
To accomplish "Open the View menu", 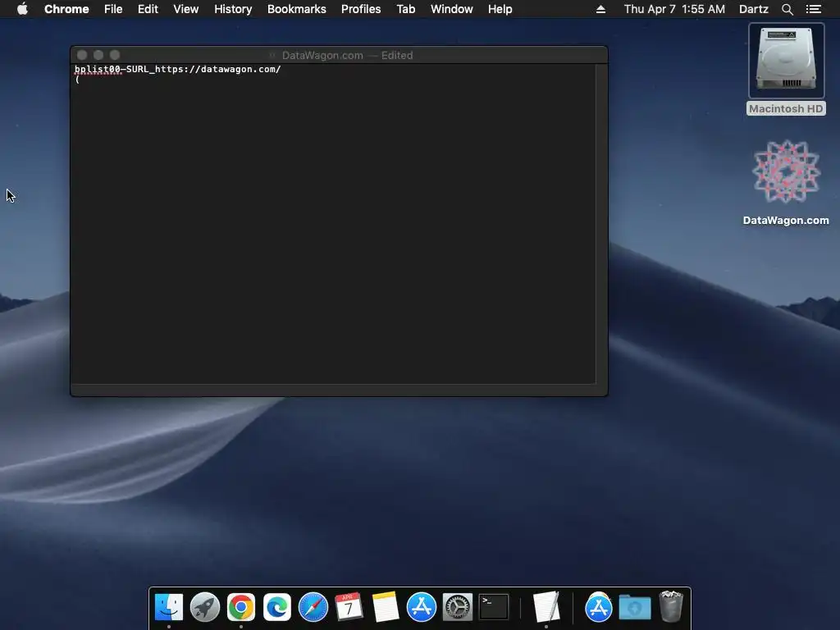I will pos(186,9).
